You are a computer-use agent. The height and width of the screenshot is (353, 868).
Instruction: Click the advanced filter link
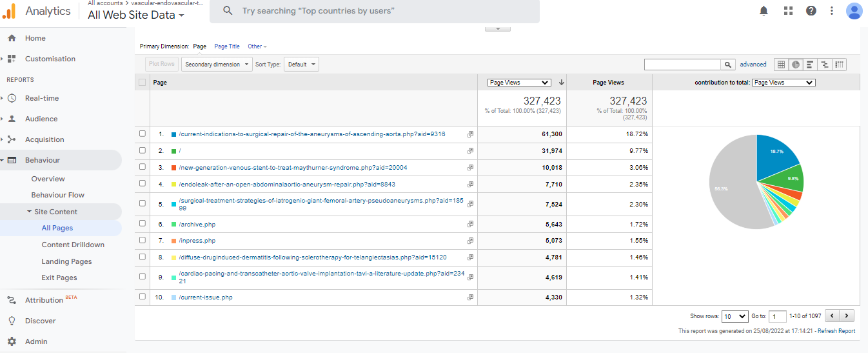(x=753, y=65)
